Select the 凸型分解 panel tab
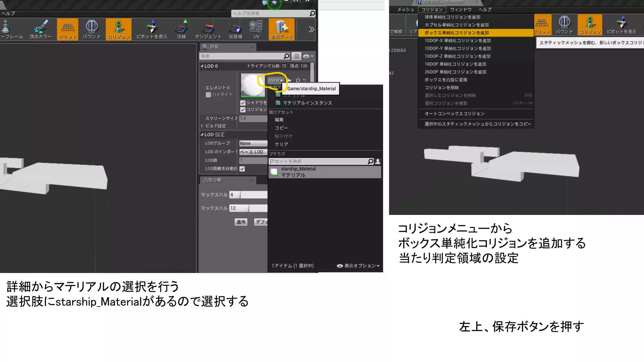Image resolution: width=644 pixels, height=362 pixels. pos(228,180)
